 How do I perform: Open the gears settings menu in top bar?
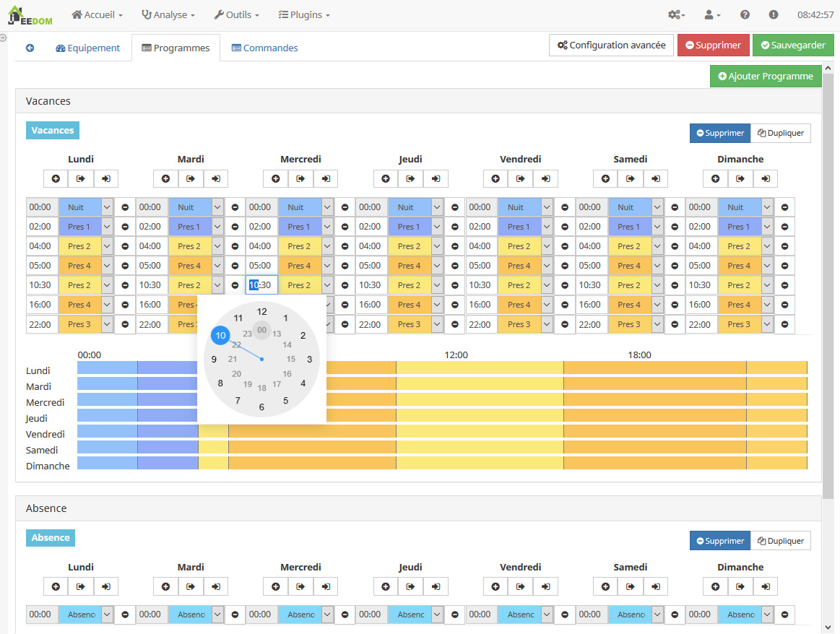click(677, 15)
